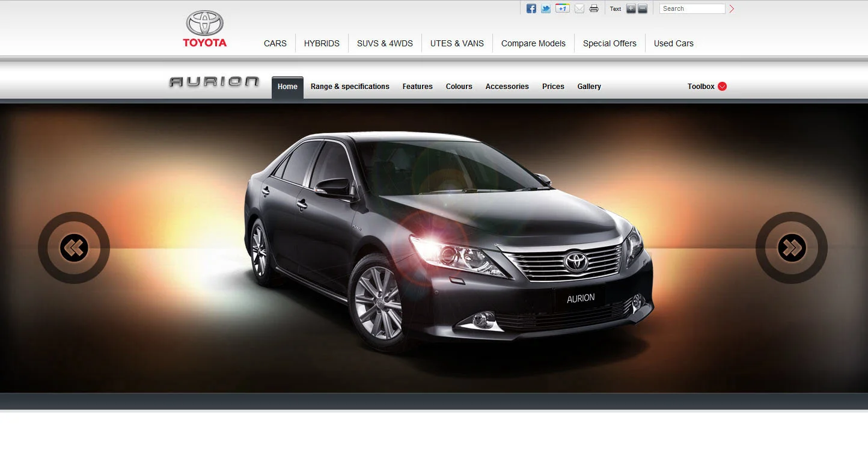
Task: View Special Offers page
Action: tap(610, 43)
